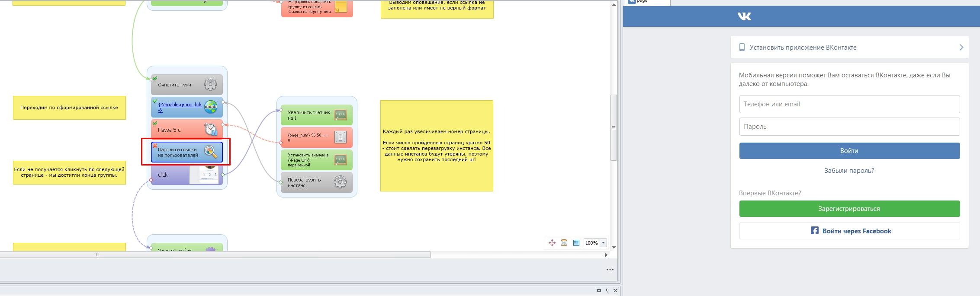Focus the Телефон или email input
The width and height of the screenshot is (980, 296).
click(849, 104)
